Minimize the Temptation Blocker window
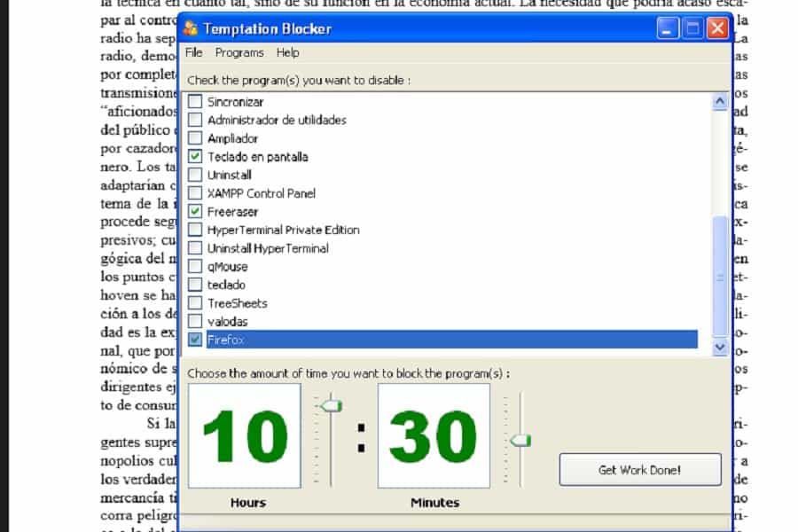This screenshot has width=798, height=532. coord(668,28)
